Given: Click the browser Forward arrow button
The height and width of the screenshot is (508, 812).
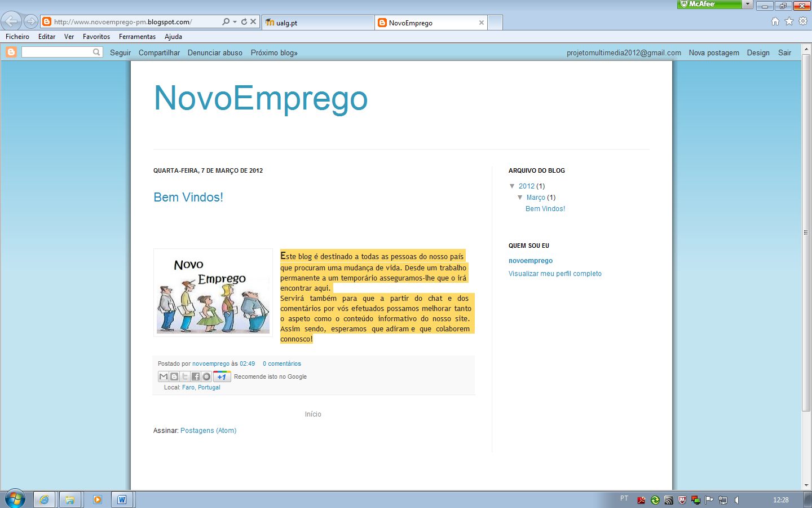Looking at the screenshot, I should 31,22.
